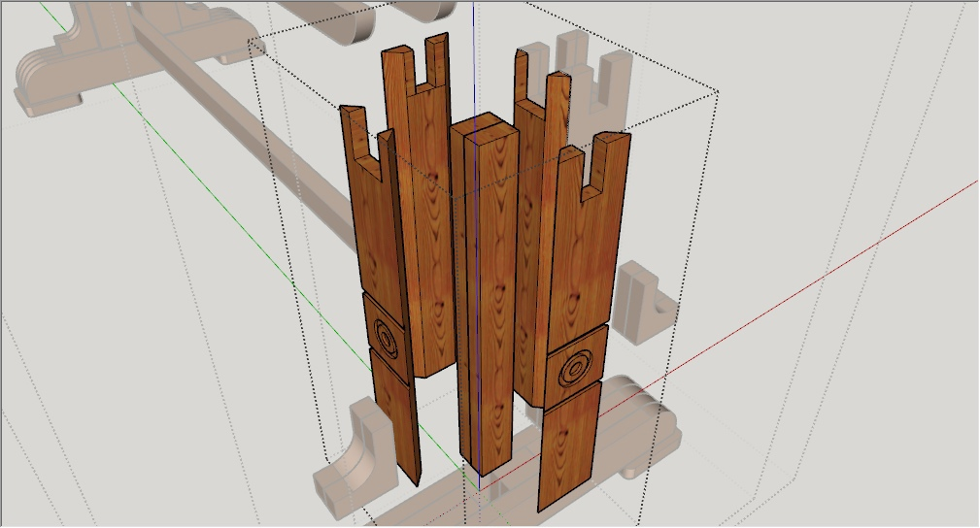Click the circular rosette carving on the left panel
Viewport: 980px width, 528px height.
click(x=387, y=340)
